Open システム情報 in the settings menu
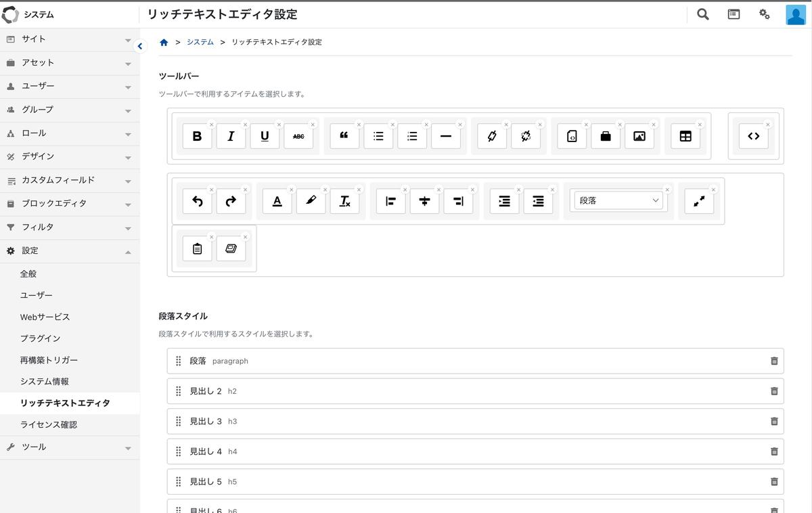 45,382
